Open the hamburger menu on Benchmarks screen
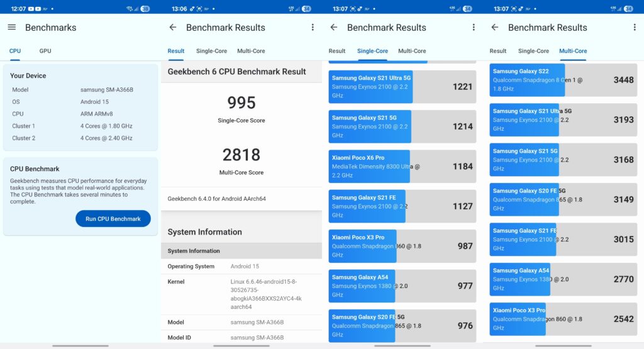This screenshot has height=349, width=644. (11, 27)
